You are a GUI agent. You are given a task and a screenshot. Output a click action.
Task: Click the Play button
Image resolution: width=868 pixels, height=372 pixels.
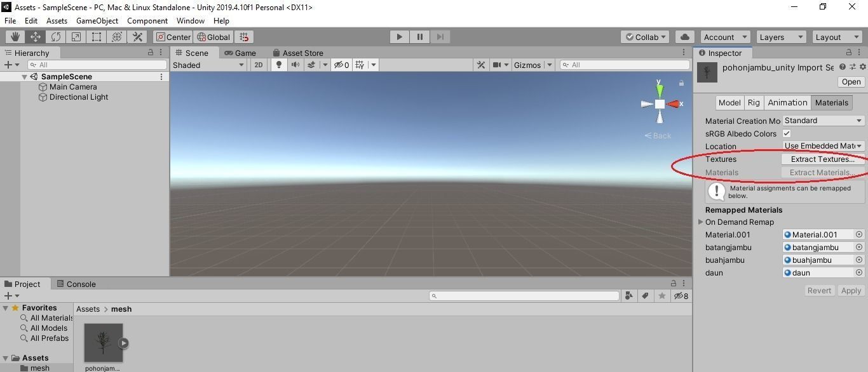point(399,37)
